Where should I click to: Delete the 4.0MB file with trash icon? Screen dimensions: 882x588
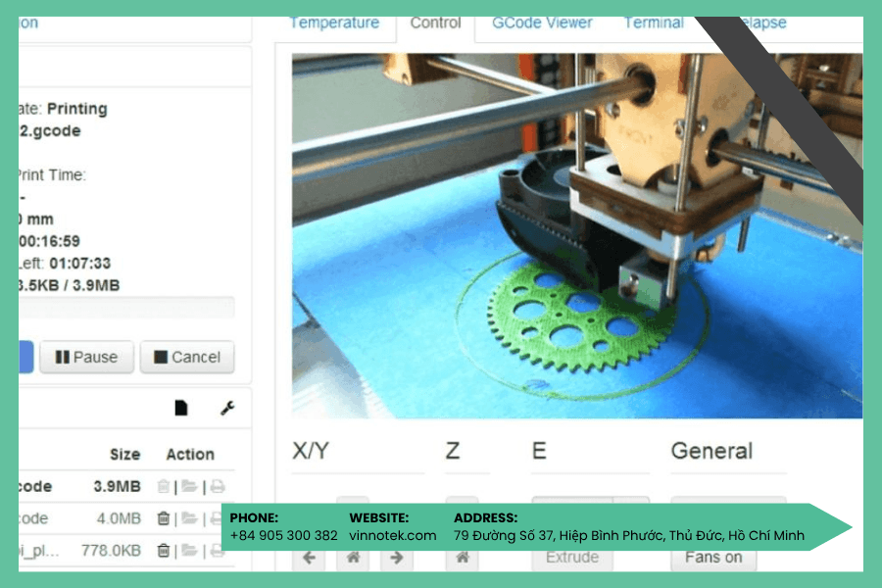(163, 518)
